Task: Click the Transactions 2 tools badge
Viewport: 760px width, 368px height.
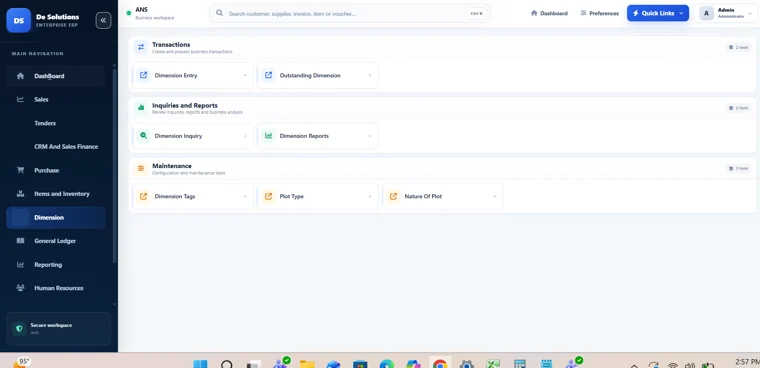Action: coord(738,48)
